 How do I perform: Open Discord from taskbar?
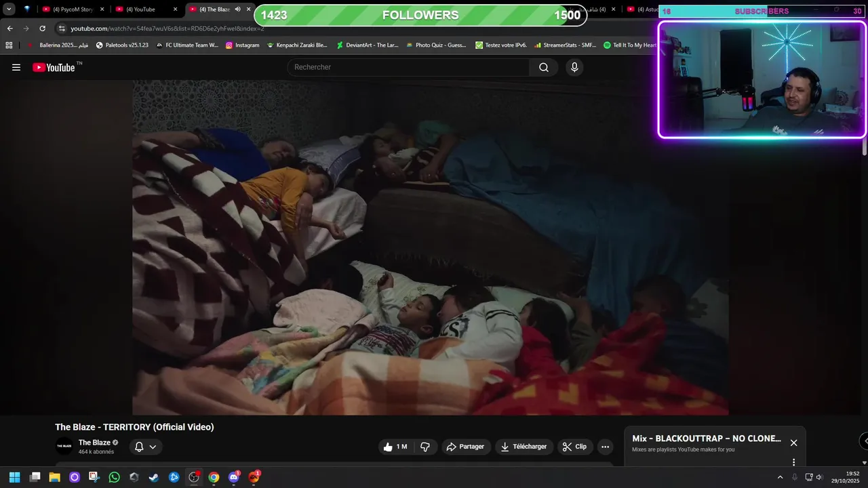pyautogui.click(x=234, y=477)
